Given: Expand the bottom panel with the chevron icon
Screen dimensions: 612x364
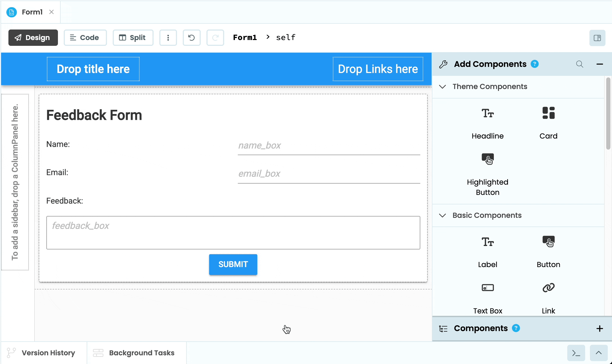Looking at the screenshot, I should (x=598, y=353).
